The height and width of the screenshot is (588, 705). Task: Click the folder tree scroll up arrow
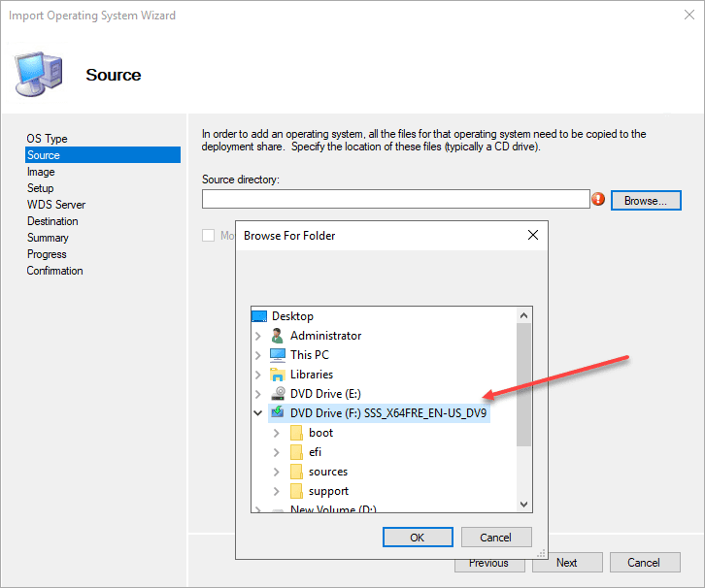pyautogui.click(x=523, y=315)
